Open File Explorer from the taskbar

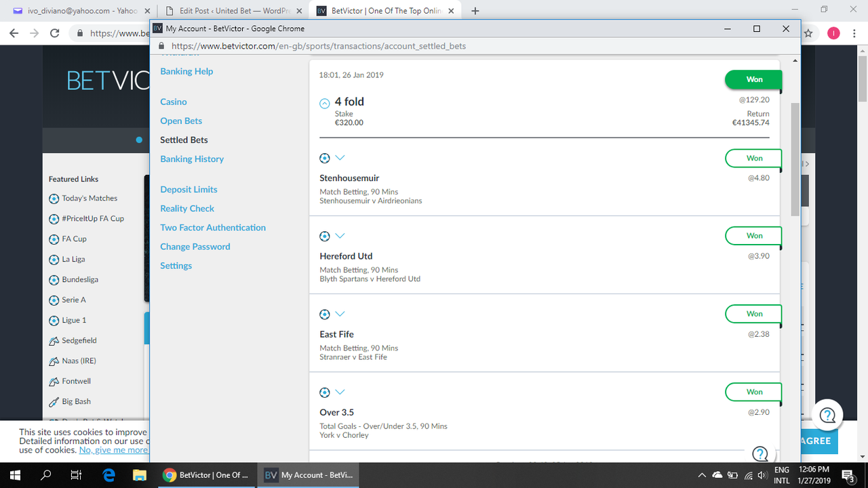[x=139, y=475]
